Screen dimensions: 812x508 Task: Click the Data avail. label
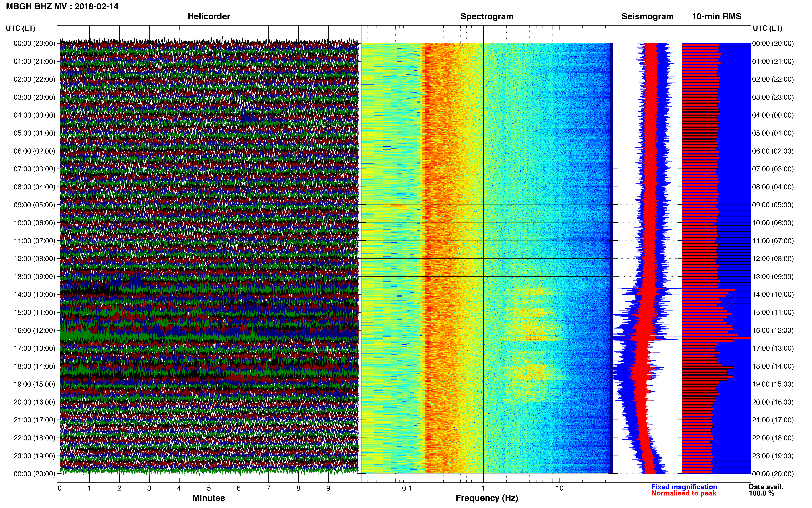click(766, 487)
